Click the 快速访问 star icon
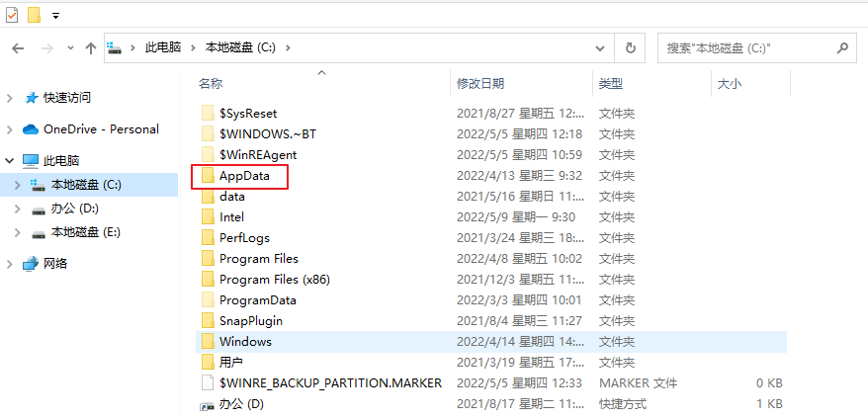The height and width of the screenshot is (419, 868). click(x=32, y=98)
